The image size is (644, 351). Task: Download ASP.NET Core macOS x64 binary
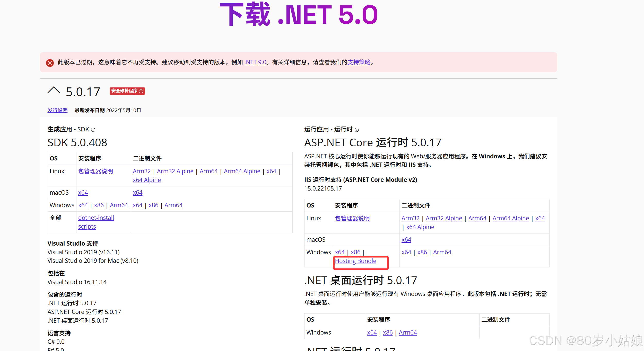point(406,240)
